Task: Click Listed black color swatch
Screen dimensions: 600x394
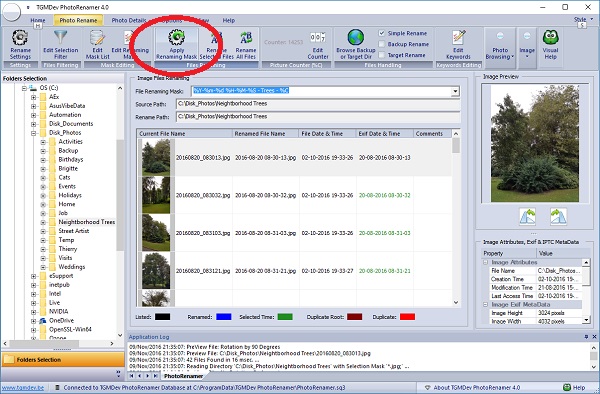Action: point(162,317)
